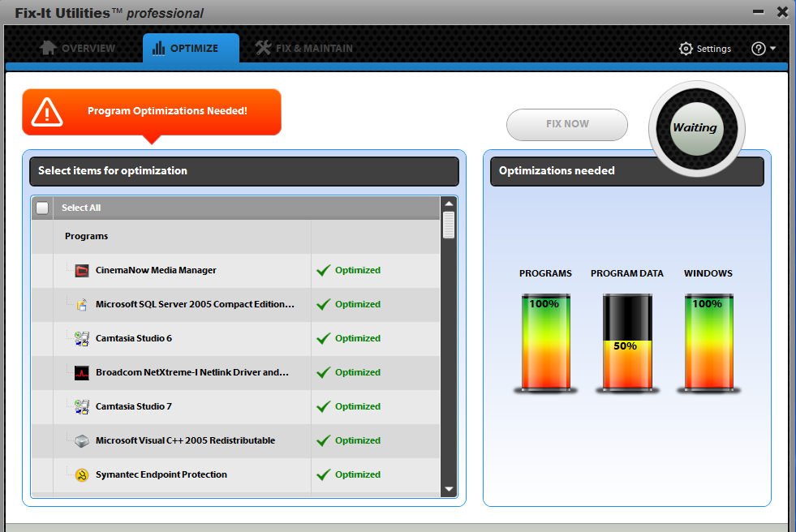Tick the Select All checkbox
The height and width of the screenshot is (532, 796).
pyautogui.click(x=43, y=208)
